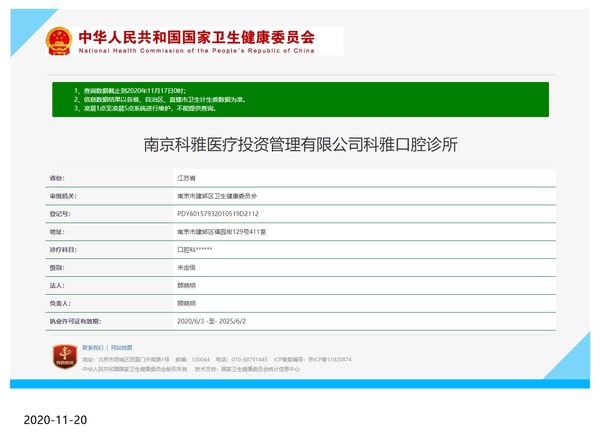Click the national emblem logo

59,41
